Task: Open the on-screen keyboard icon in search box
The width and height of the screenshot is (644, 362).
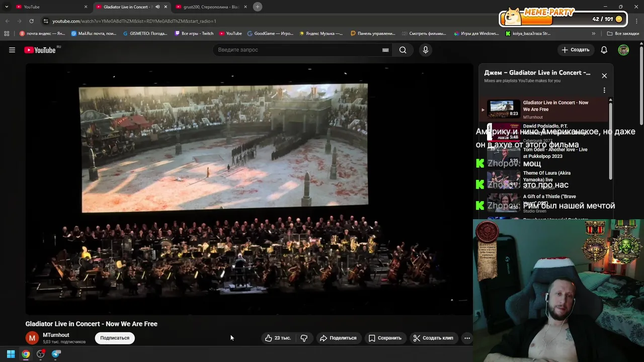Action: click(385, 50)
